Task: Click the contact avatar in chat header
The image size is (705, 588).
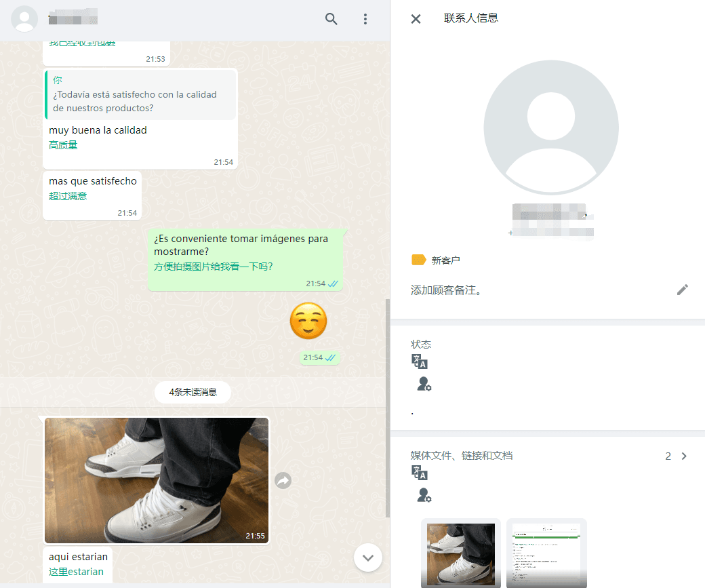Action: click(25, 19)
